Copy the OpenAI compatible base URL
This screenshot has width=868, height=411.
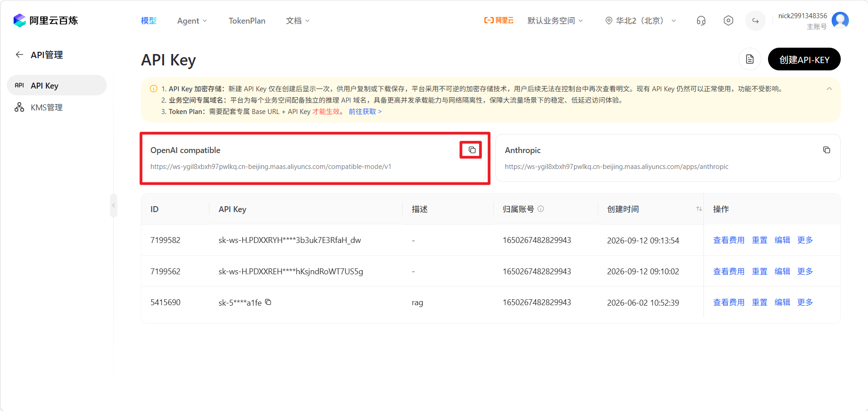click(x=472, y=150)
